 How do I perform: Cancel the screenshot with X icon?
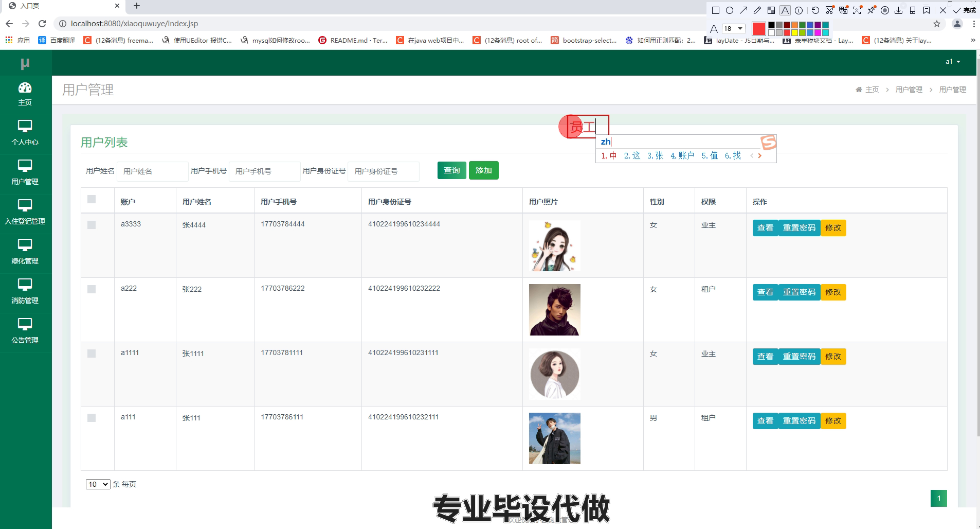pyautogui.click(x=943, y=10)
